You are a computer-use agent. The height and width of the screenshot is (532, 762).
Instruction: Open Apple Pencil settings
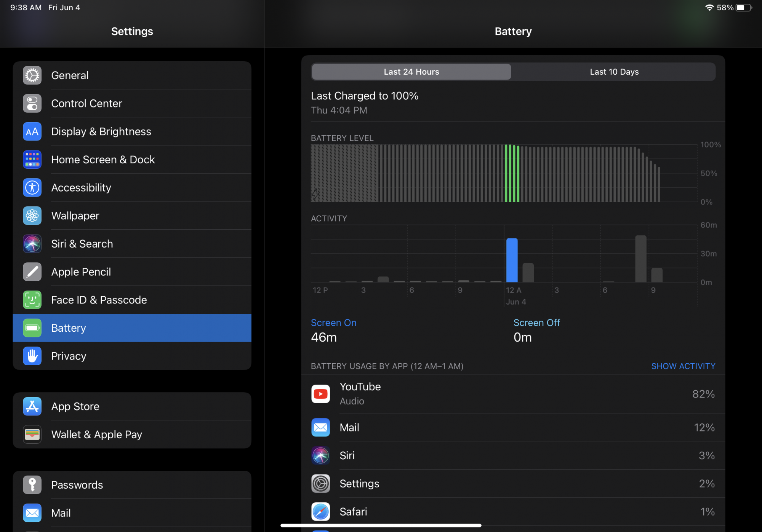coord(81,272)
